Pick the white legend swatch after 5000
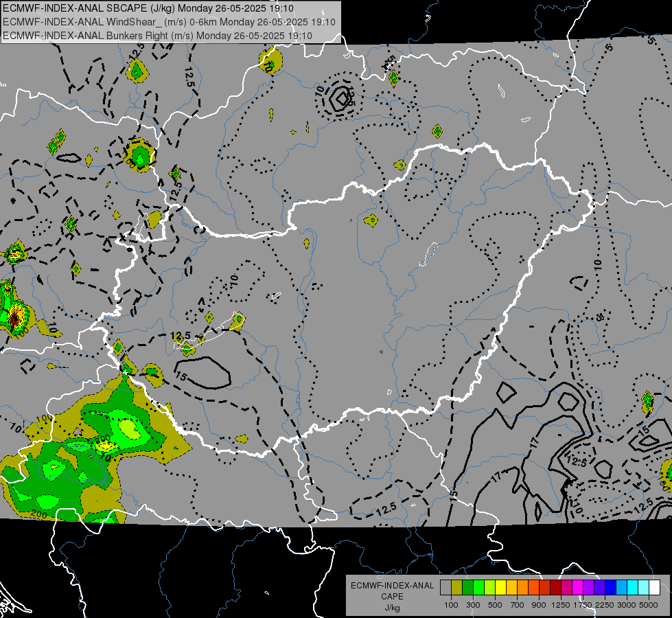The height and width of the screenshot is (618, 672). 655,588
